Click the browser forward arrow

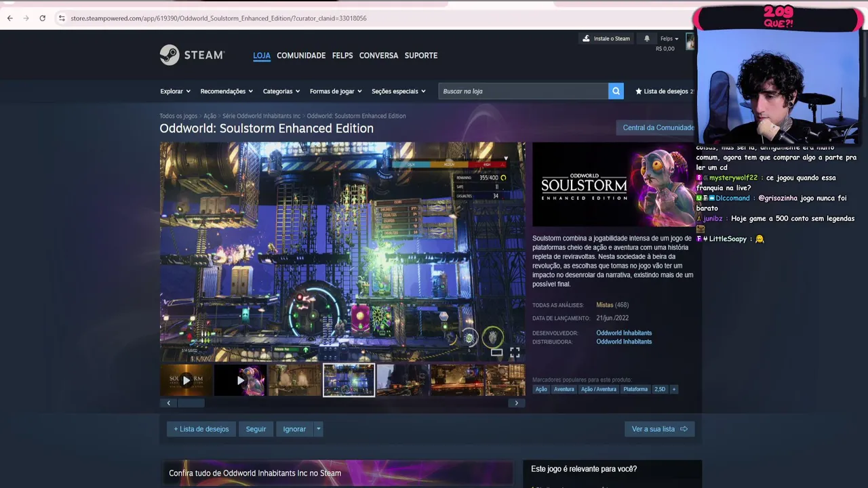tap(26, 18)
